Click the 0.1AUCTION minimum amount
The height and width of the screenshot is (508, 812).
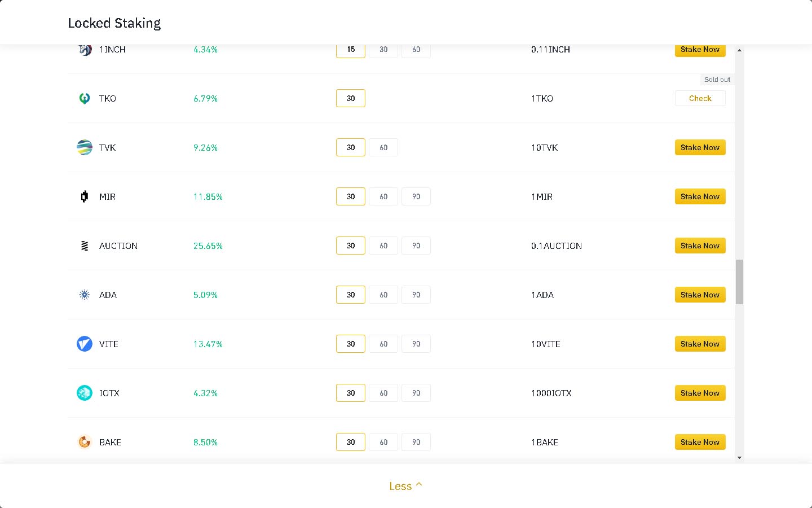[x=557, y=246]
